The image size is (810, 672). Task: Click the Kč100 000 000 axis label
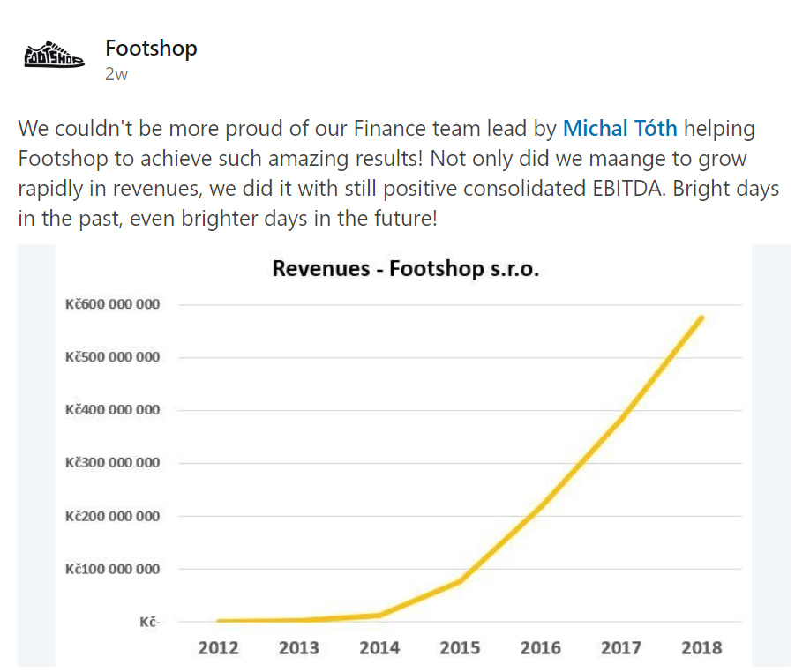tap(112, 569)
